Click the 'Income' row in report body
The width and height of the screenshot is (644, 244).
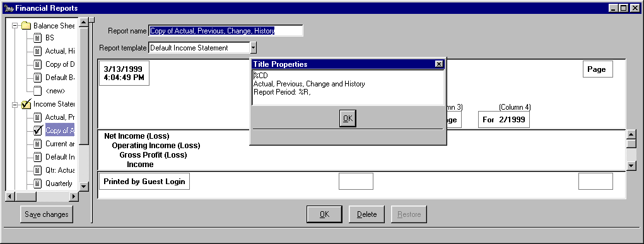tap(140, 165)
